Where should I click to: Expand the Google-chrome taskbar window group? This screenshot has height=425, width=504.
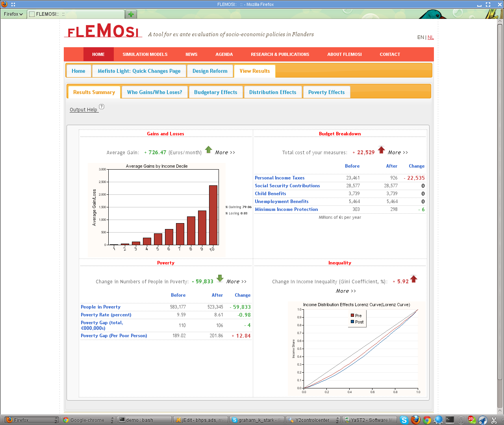(112, 420)
